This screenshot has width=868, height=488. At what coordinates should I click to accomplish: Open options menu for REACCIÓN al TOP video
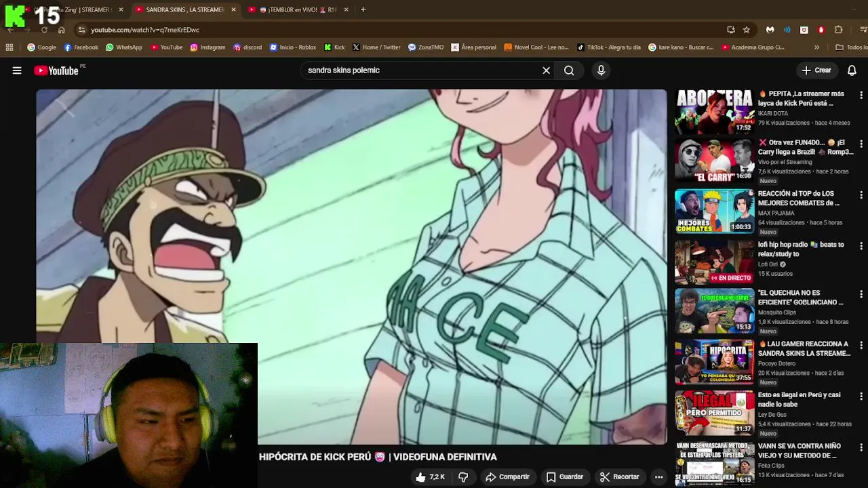point(861,195)
